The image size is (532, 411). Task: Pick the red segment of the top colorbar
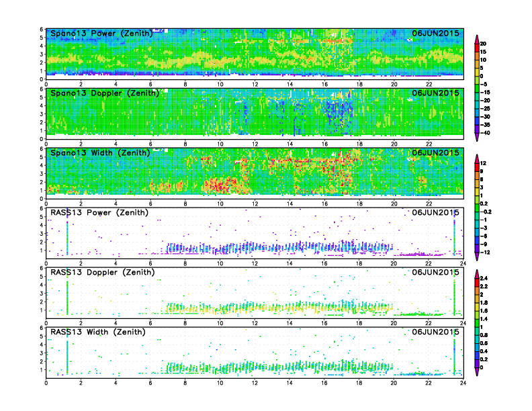point(477,48)
